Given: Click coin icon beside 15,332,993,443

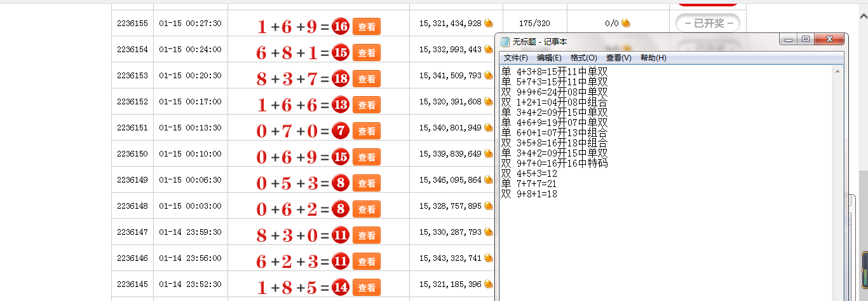Looking at the screenshot, I should point(489,49).
